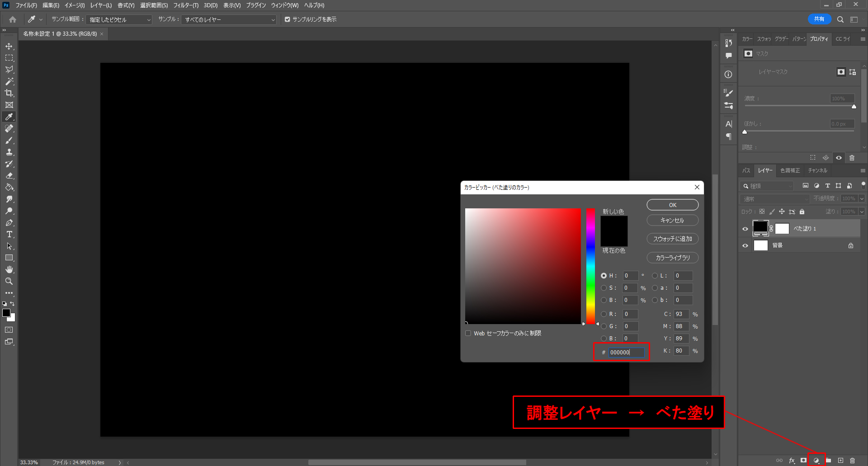Toggle サンプルリングを表示 checkbox

point(288,19)
